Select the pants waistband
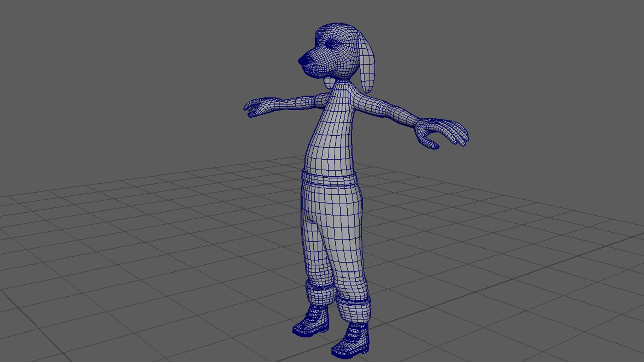 pos(329,179)
